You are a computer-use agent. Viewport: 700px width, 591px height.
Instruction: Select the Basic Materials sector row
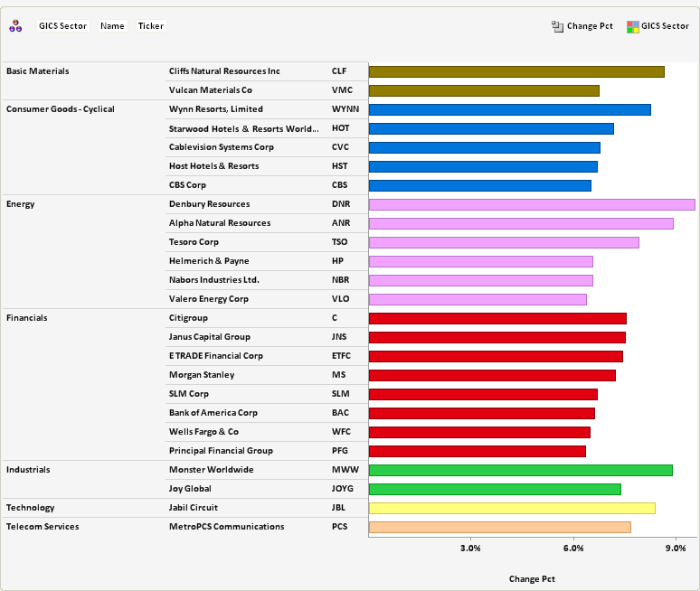click(x=38, y=71)
